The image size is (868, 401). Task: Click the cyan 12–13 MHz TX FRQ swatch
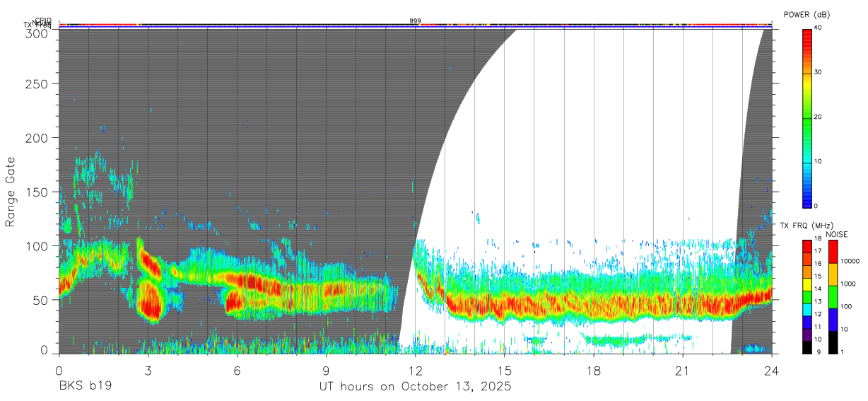tap(807, 310)
